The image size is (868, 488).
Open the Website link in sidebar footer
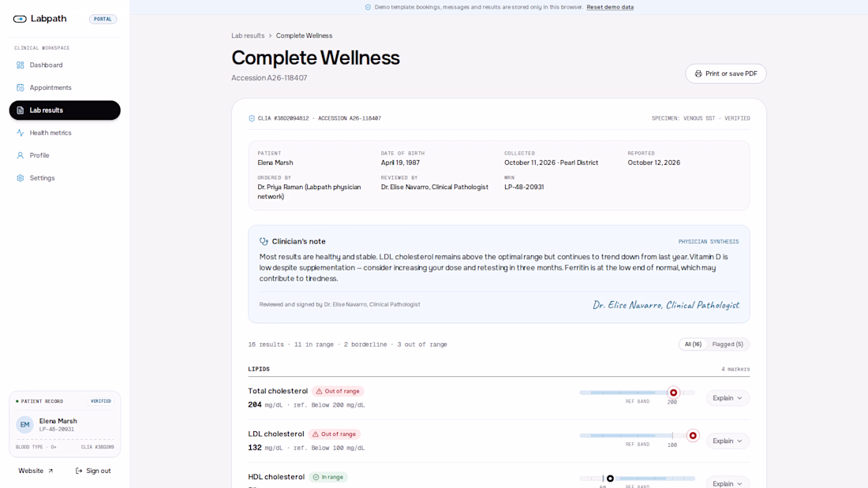click(36, 471)
